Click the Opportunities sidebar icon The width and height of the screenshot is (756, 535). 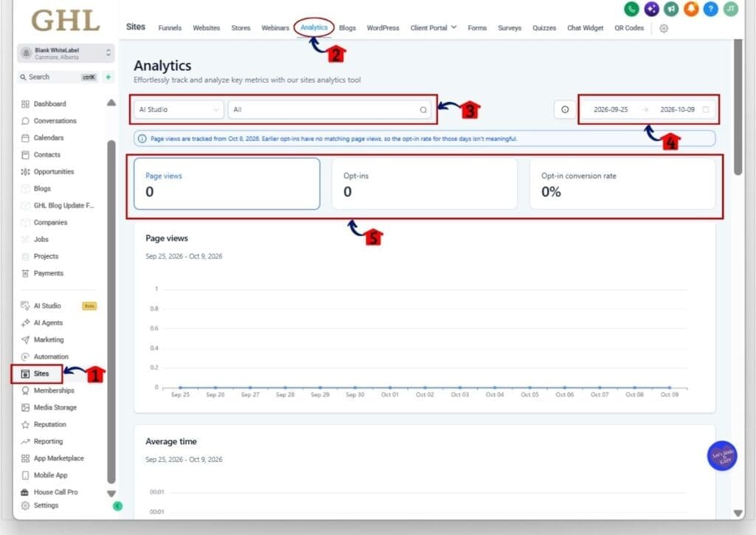[x=26, y=172]
